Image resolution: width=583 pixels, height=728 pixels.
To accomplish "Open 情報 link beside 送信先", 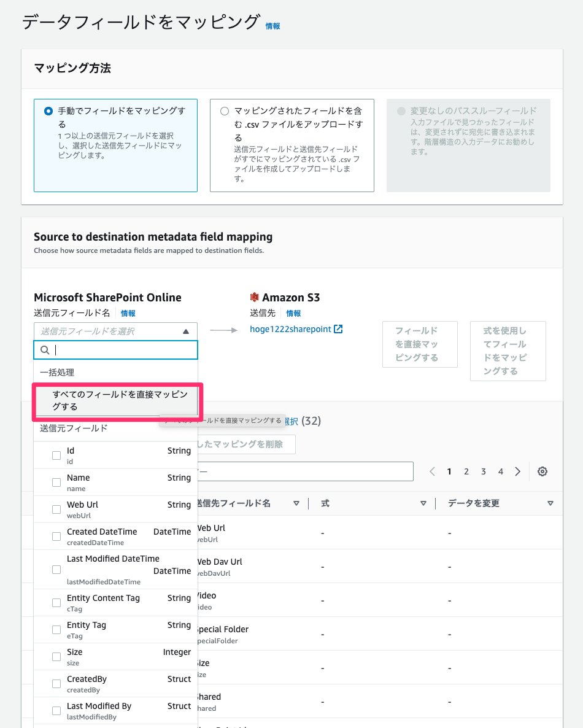I will pos(293,314).
